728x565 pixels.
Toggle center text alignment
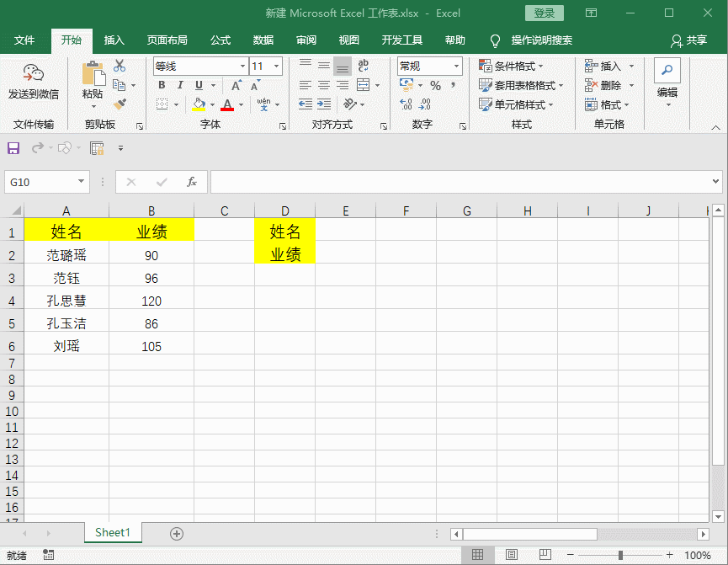point(324,85)
